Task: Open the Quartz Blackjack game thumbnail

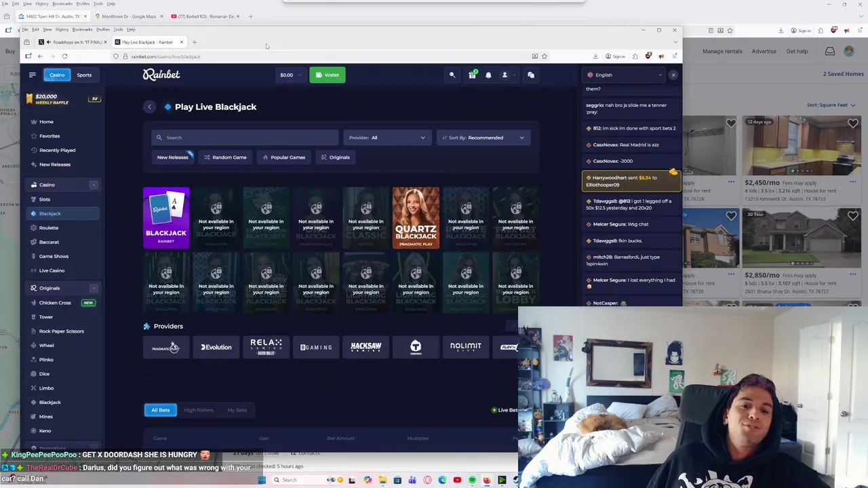Action: [416, 218]
